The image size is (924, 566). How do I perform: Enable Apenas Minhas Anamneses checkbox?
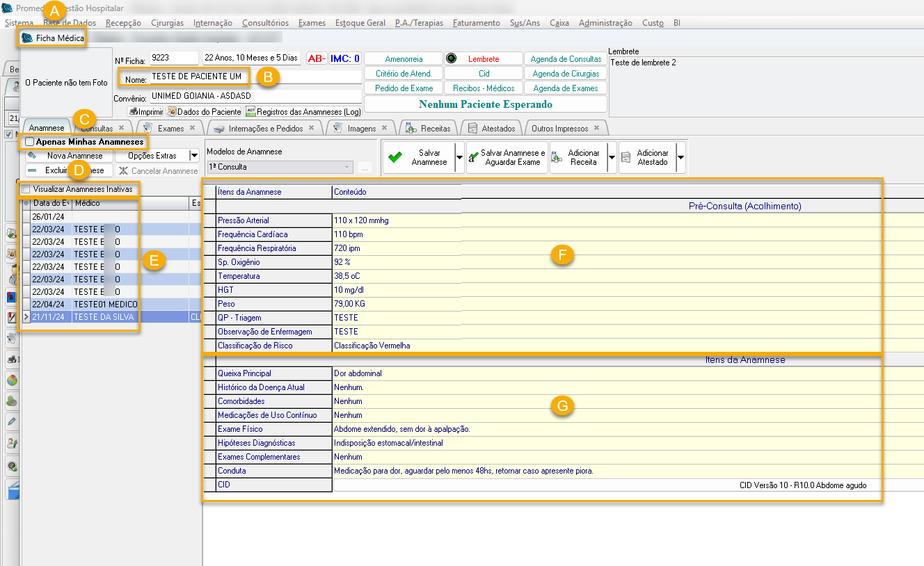(29, 142)
